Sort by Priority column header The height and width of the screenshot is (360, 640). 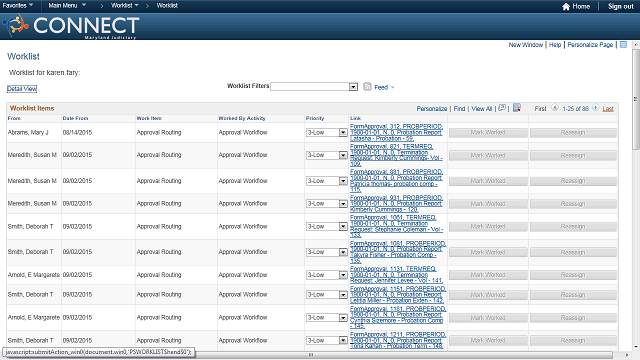315,118
